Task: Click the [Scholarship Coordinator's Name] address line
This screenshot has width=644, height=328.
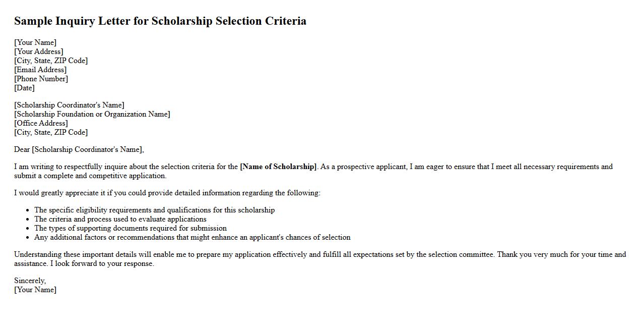Action: pos(69,105)
